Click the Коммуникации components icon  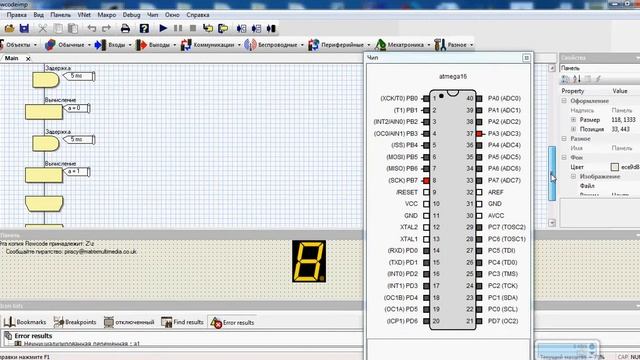tap(186, 44)
